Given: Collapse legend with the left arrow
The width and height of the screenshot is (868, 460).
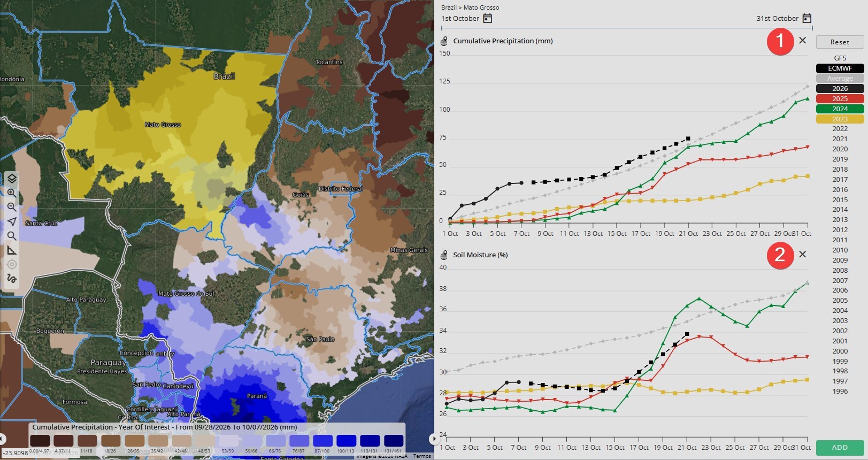Looking at the screenshot, I should coord(3,439).
